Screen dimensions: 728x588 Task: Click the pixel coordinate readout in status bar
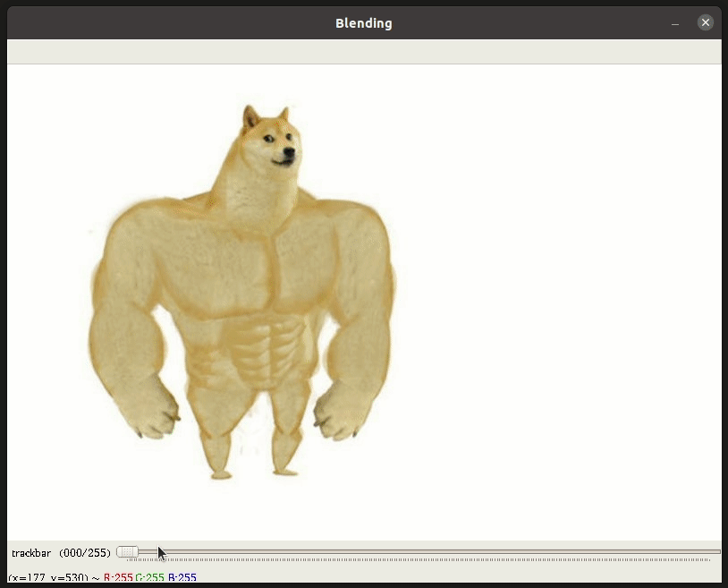click(48, 577)
